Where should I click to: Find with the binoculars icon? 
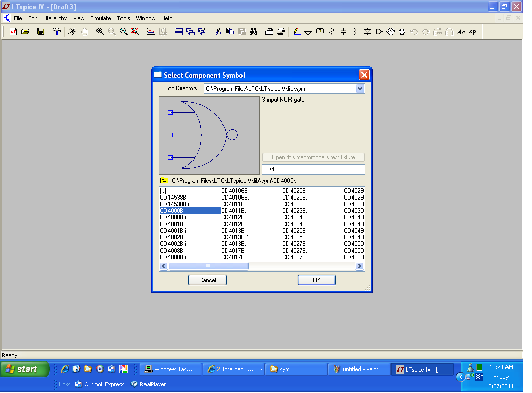[253, 32]
